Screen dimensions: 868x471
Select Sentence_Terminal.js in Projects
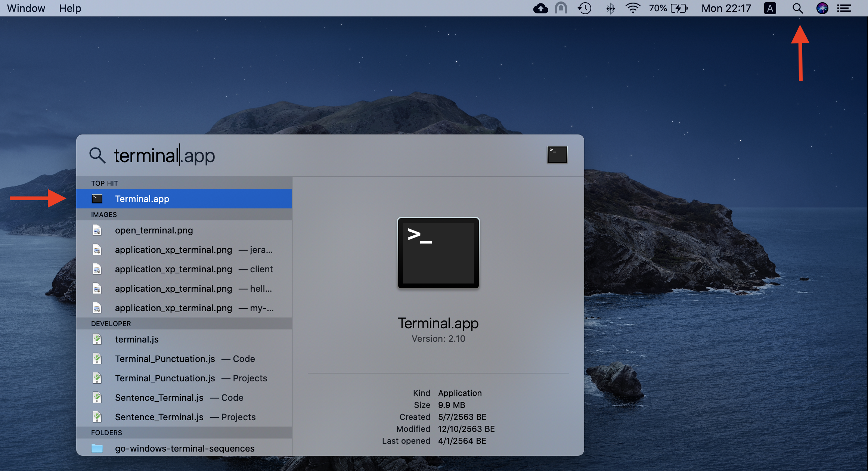184,417
